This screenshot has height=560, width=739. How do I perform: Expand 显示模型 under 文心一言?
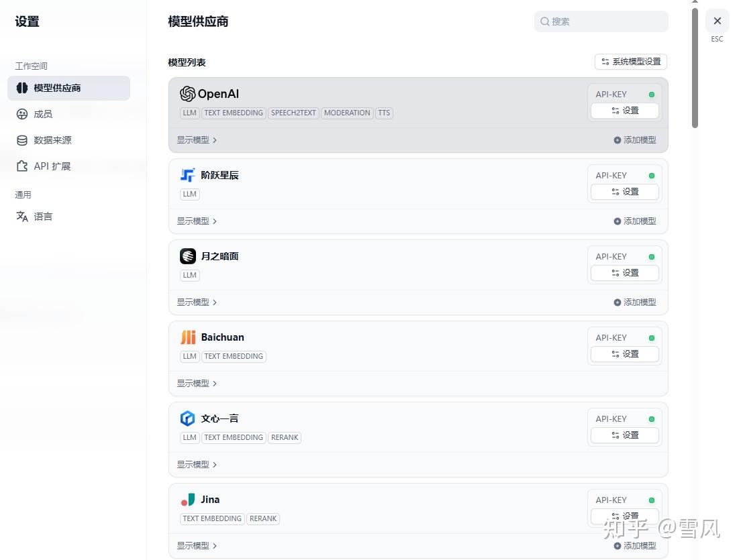tap(197, 464)
